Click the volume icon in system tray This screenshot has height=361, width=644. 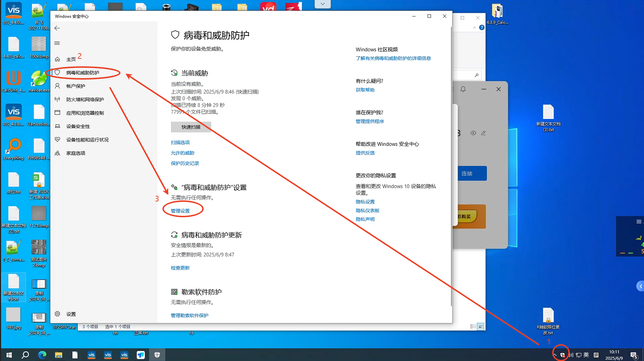[571, 355]
